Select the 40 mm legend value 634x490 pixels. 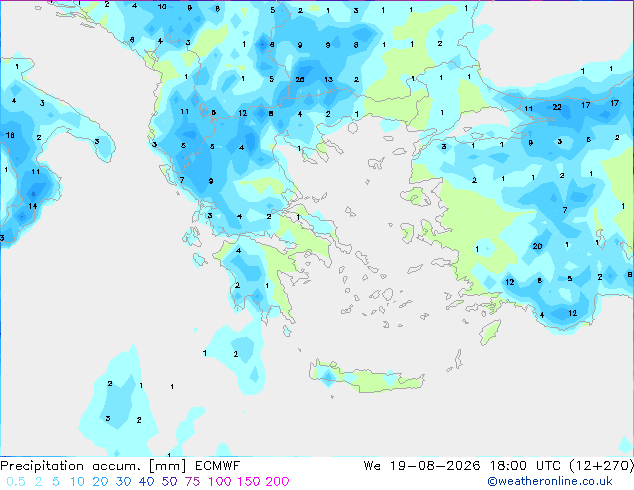point(146,482)
